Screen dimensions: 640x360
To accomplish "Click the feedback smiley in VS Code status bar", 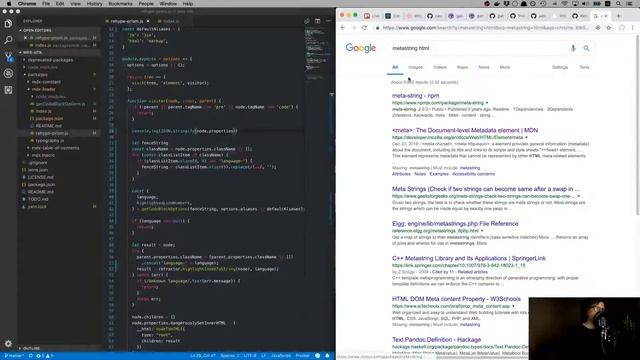I will tap(318, 356).
